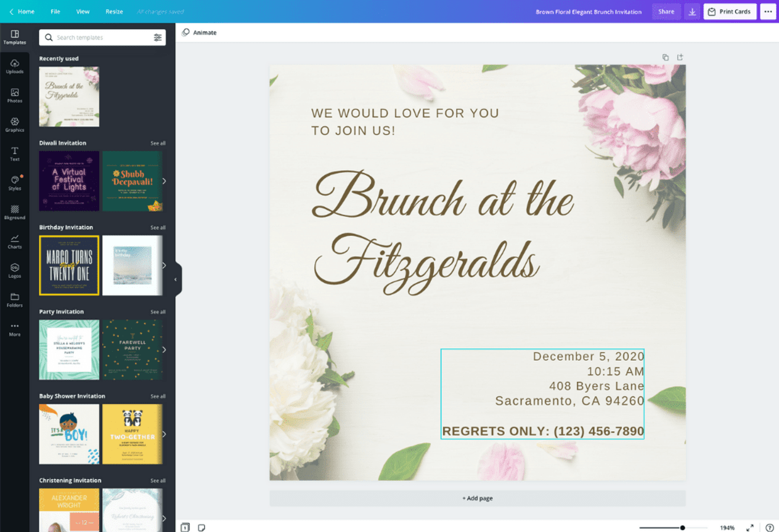The image size is (779, 532).
Task: Click the Add page button
Action: pos(478,498)
